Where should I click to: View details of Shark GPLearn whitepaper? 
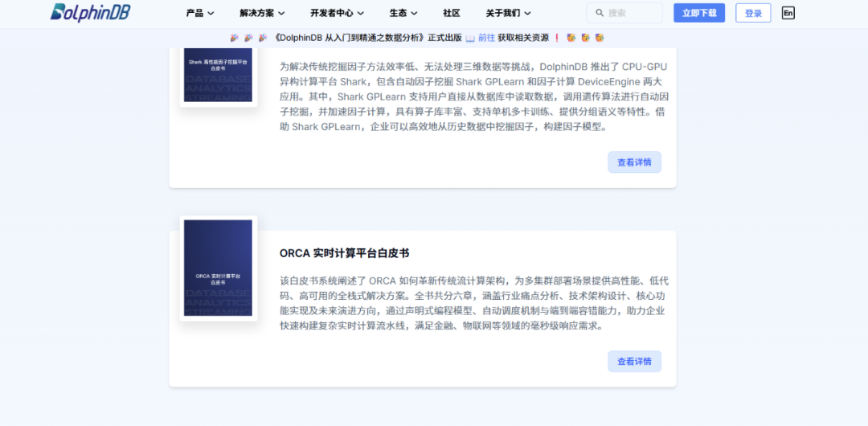point(634,162)
